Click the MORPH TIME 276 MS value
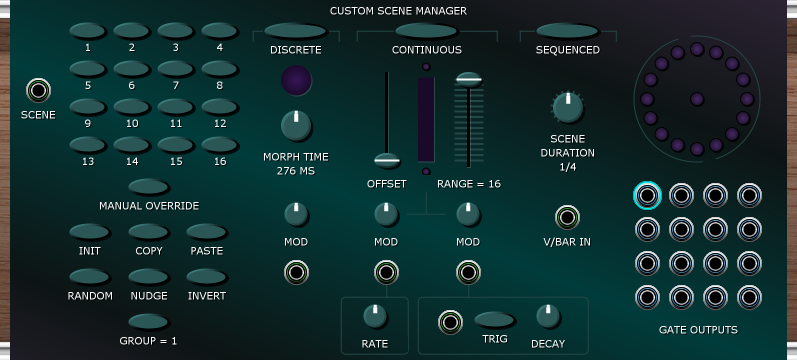The height and width of the screenshot is (360, 797). click(x=296, y=171)
